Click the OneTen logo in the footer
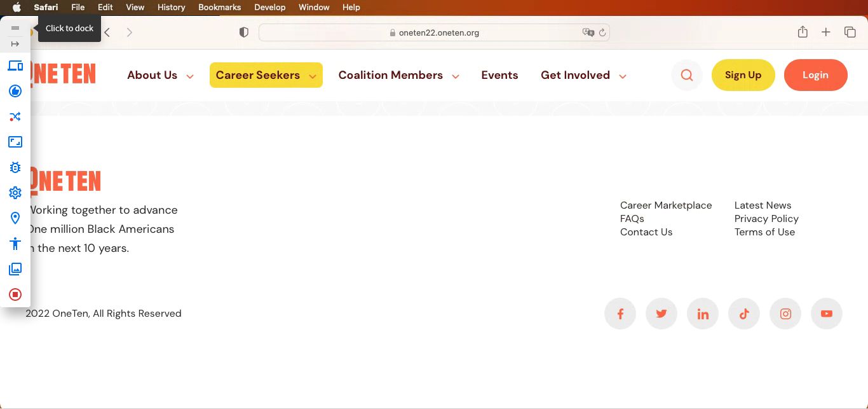Image resolution: width=868 pixels, height=409 pixels. (65, 181)
